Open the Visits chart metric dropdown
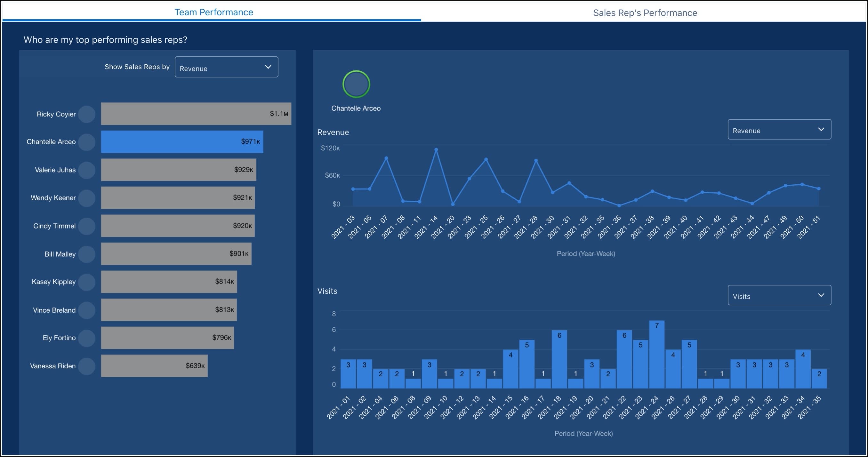 (779, 295)
